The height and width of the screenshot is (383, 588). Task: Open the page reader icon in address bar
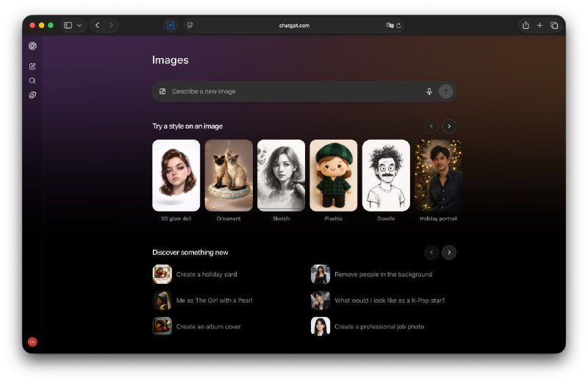190,25
